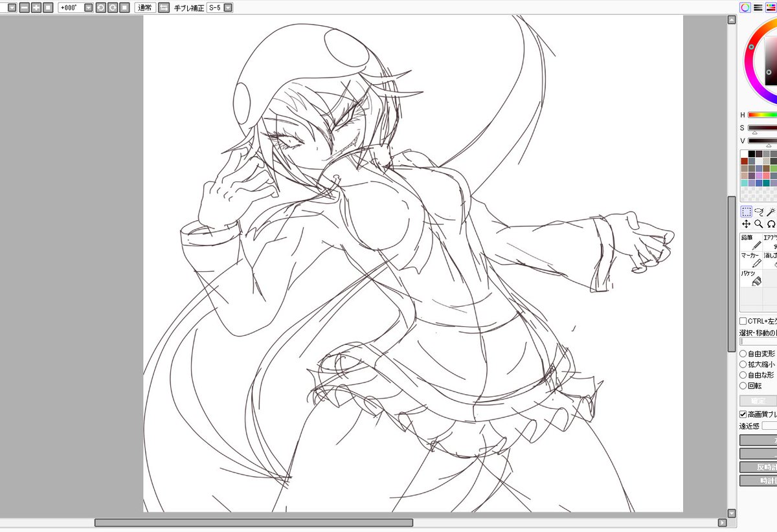Select the 回転 radio option
Viewport: 777px width, 532px height.
pyautogui.click(x=743, y=386)
